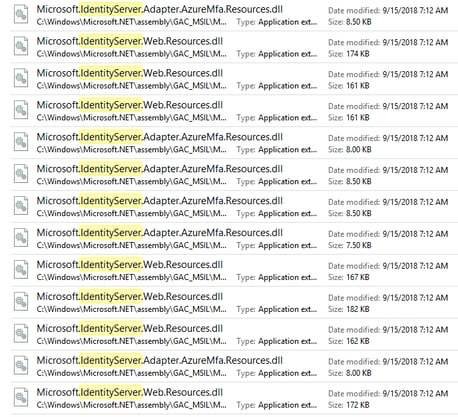Click 'Type: Application ext...' in the 7.50 KB row
458x417 pixels.
coord(277,245)
